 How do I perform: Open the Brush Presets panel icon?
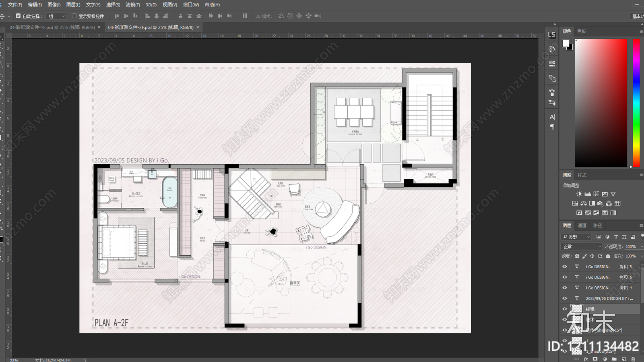pos(552,103)
